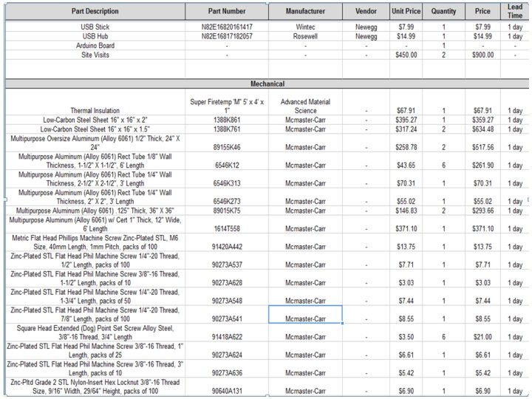Click part number 89015K75

point(227,211)
